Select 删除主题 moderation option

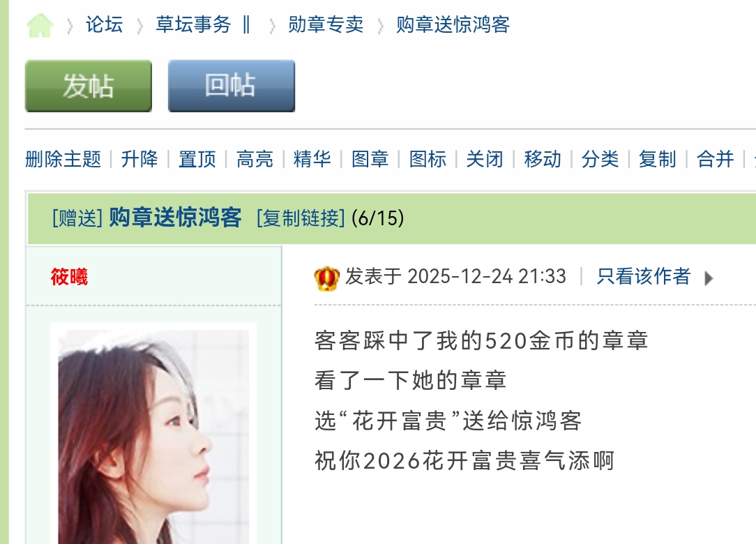63,159
